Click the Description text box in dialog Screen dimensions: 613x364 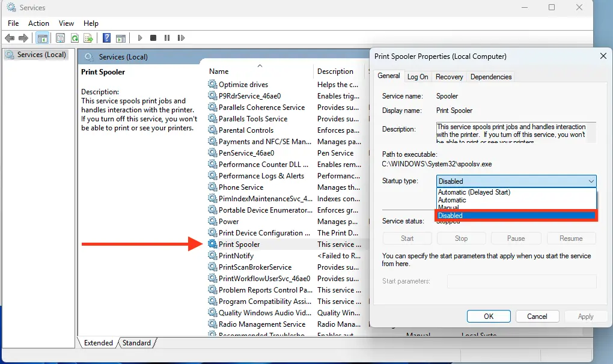(516, 132)
